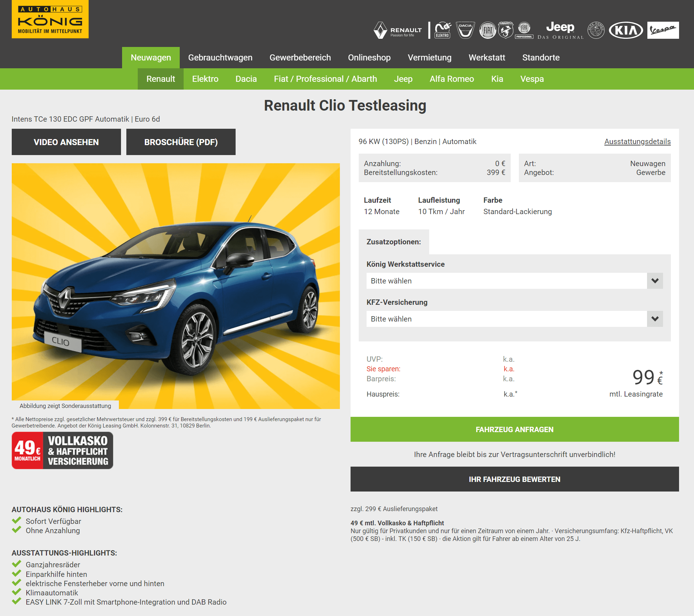The image size is (694, 616).
Task: Open the Renault brand logo
Action: pos(398,30)
